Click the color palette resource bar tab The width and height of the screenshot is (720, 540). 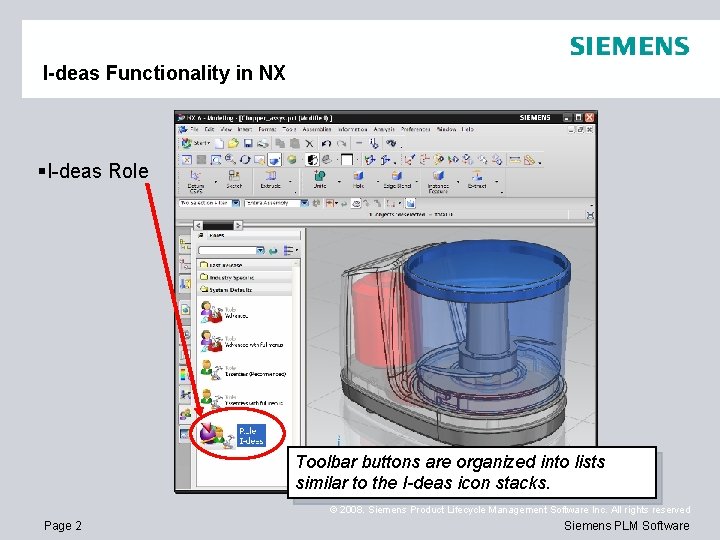pyautogui.click(x=184, y=374)
